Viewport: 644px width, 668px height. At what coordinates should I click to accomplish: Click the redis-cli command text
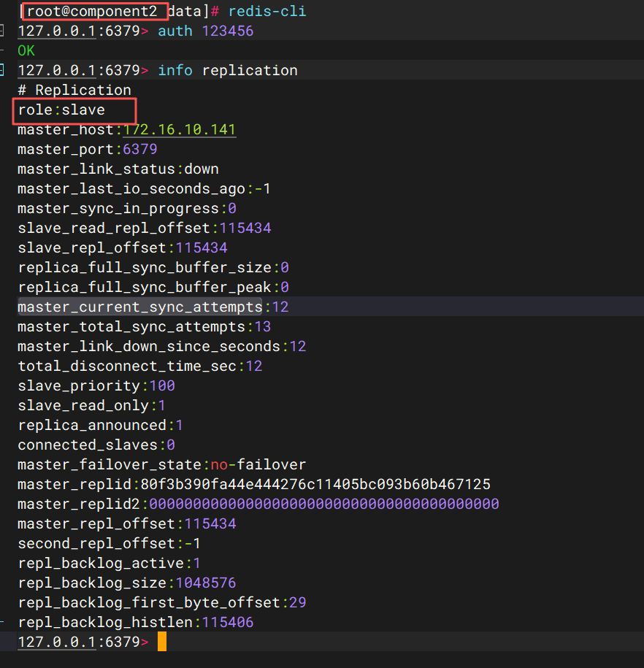[267, 11]
